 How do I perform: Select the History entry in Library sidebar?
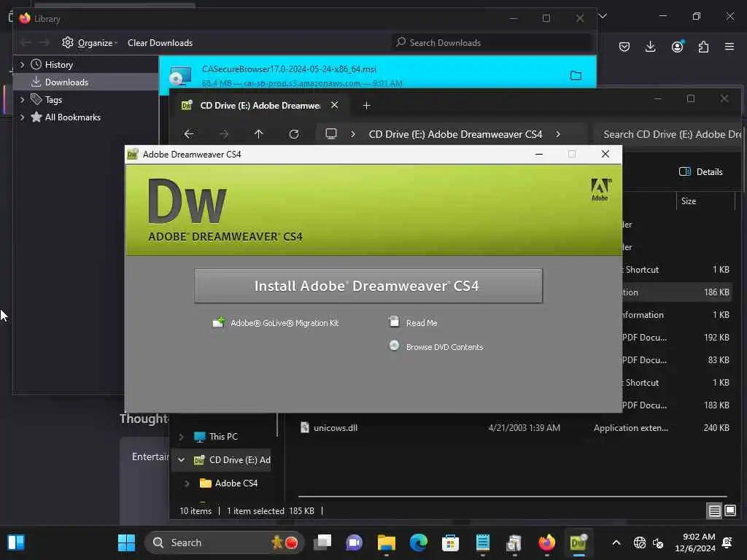[58, 65]
